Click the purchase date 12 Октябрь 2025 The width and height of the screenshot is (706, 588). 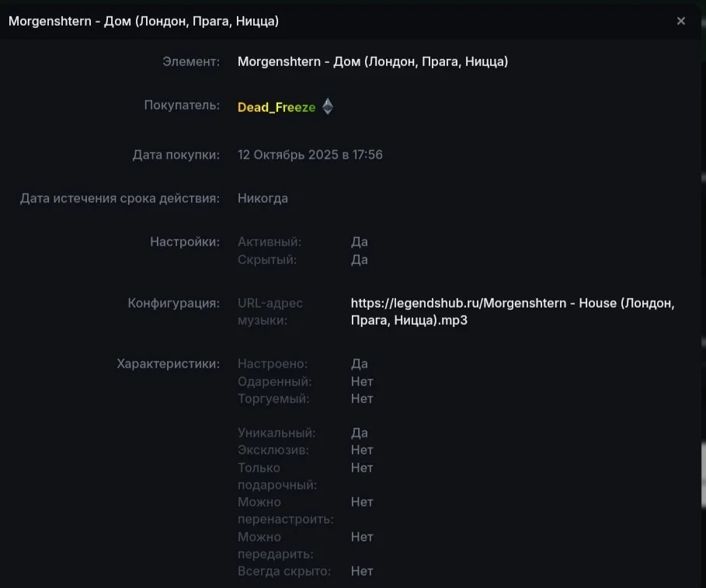click(310, 155)
